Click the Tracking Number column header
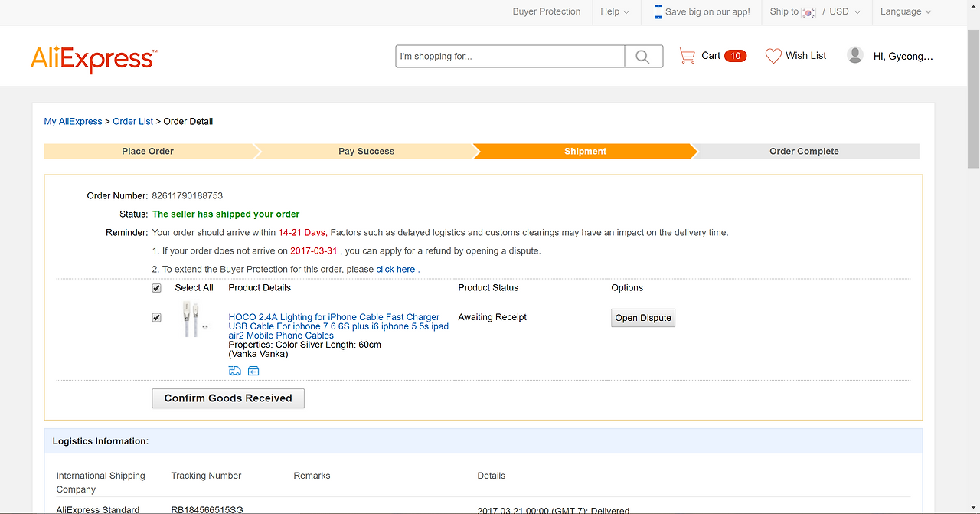This screenshot has height=514, width=980. 206,476
